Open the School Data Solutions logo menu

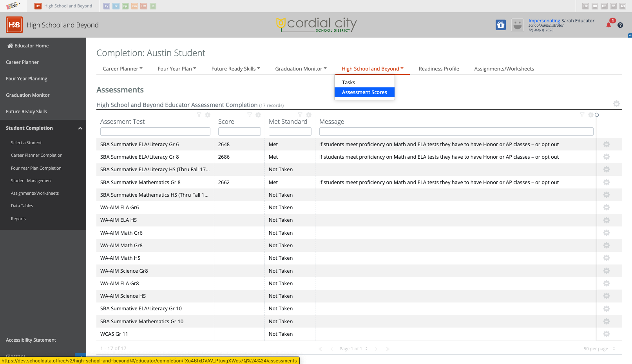click(13, 5)
